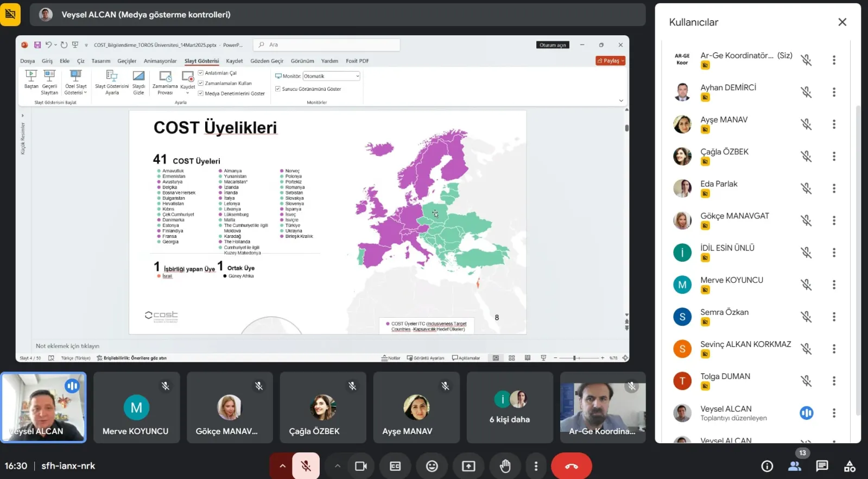This screenshot has width=868, height=479.
Task: Toggle the Zamanlamaları Kullan checkbox
Action: [201, 83]
